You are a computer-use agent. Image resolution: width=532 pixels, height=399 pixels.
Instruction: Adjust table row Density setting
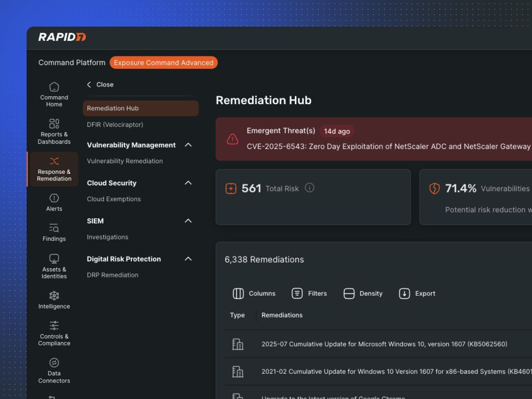(x=363, y=293)
